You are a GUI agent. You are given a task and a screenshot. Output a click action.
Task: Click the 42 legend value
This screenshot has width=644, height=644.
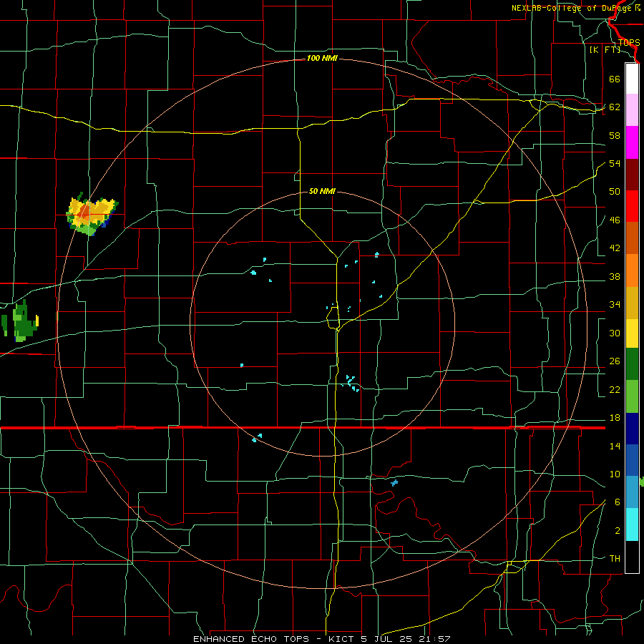pos(615,248)
